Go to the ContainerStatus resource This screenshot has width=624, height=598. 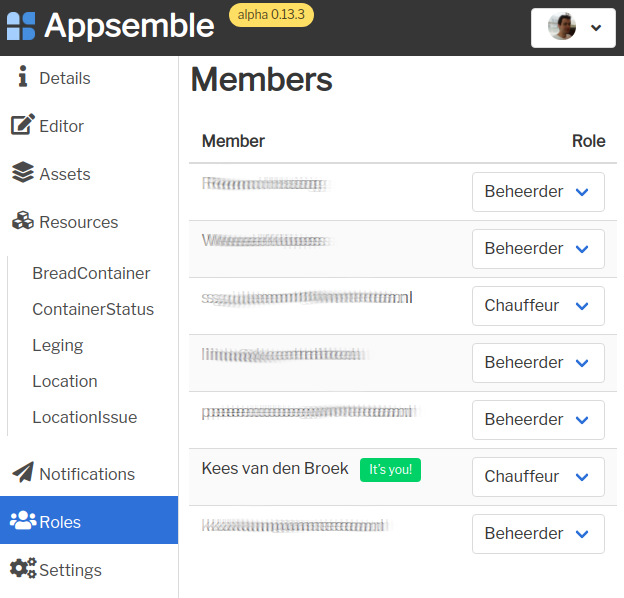coord(93,309)
